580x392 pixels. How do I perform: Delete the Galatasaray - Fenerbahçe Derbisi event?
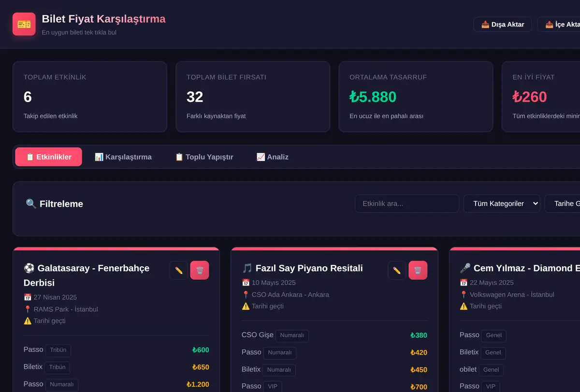tap(200, 270)
